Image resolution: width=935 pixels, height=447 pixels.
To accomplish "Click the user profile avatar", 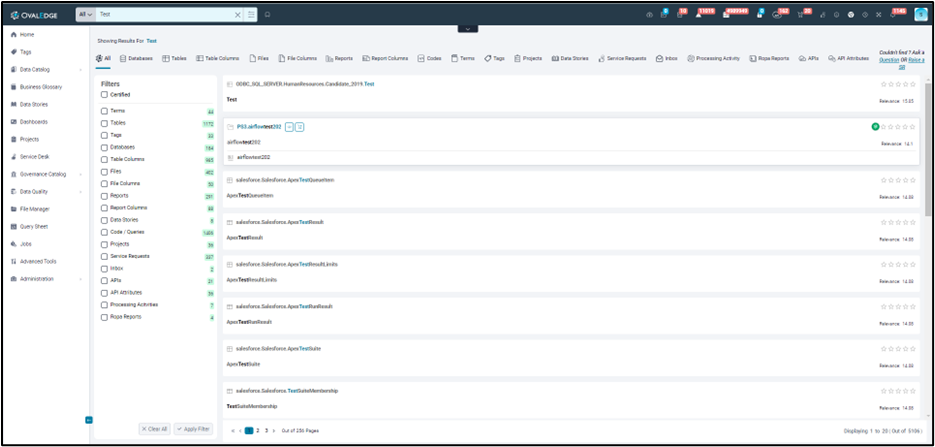I will click(x=920, y=14).
